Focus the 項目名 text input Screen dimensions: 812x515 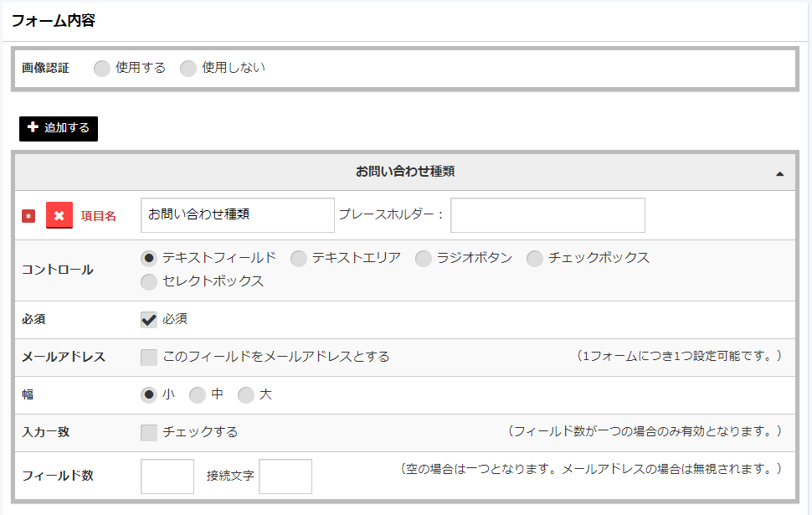coord(238,215)
